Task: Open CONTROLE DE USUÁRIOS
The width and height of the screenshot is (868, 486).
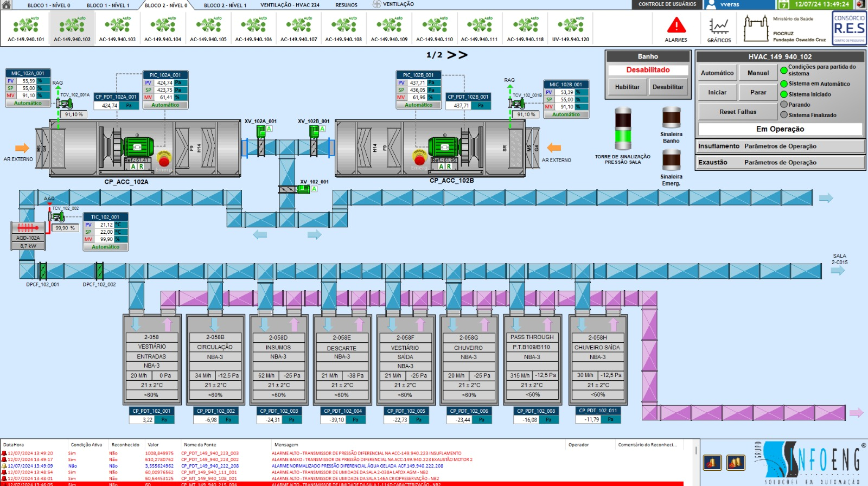Action: point(667,4)
